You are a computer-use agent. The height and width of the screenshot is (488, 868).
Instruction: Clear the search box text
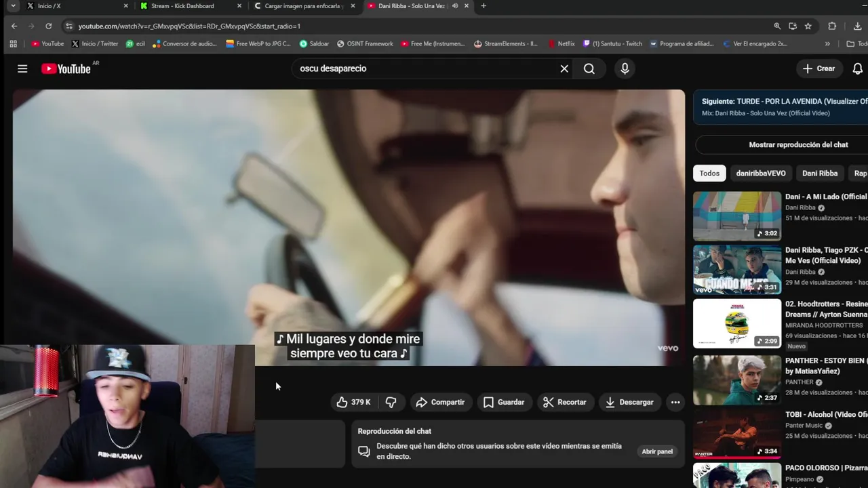[564, 68]
